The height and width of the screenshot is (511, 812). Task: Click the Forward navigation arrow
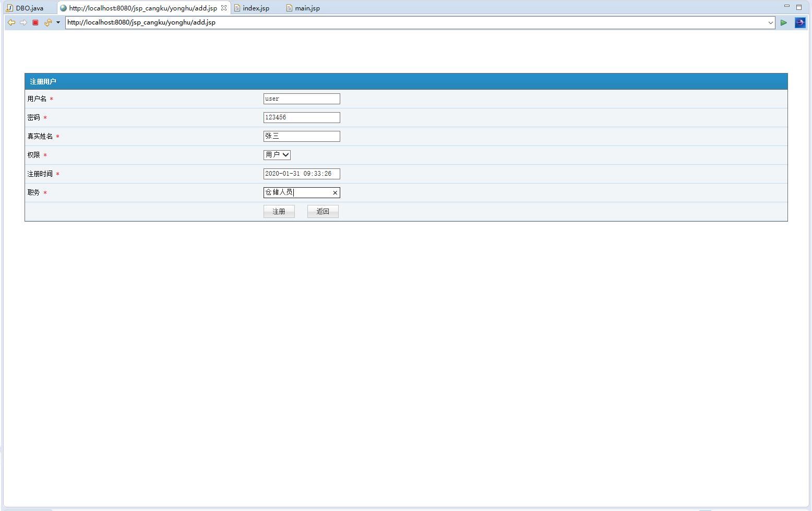point(23,22)
